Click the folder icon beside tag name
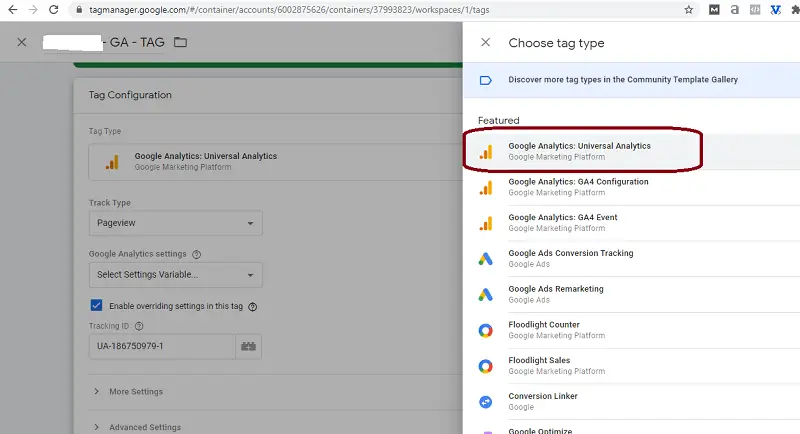Screen dimensions: 800x434 (x=180, y=43)
